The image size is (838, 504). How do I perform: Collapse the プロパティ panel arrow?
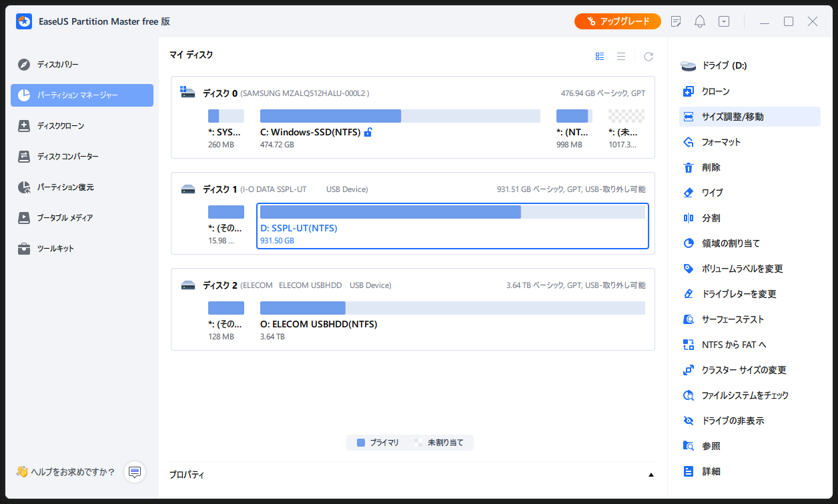tap(651, 474)
